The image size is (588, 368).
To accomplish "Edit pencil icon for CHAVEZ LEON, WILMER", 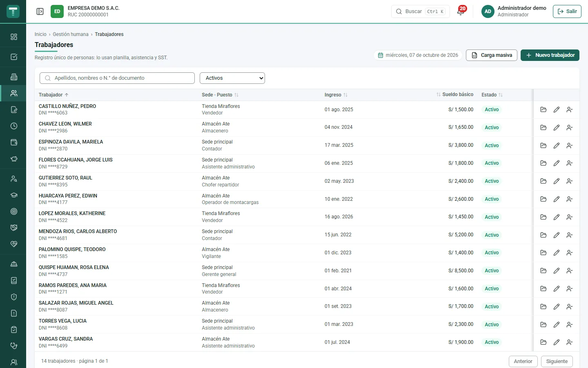I will coord(557,128).
